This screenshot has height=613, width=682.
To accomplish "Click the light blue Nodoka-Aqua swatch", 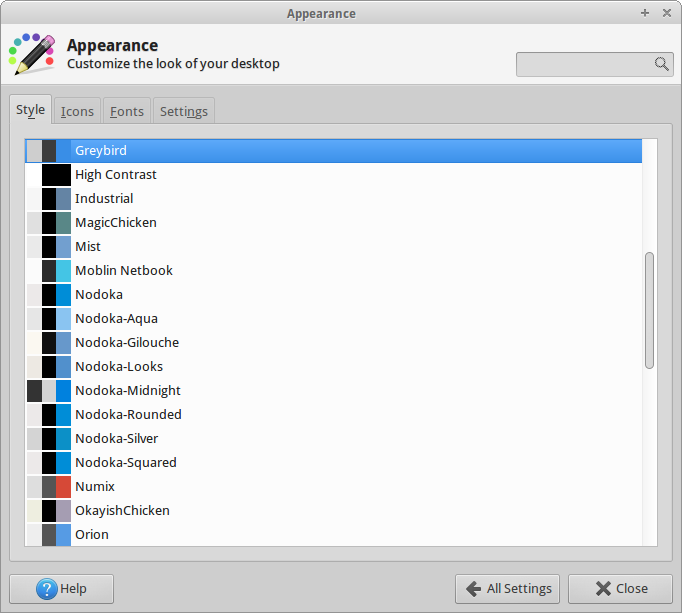I will point(64,319).
